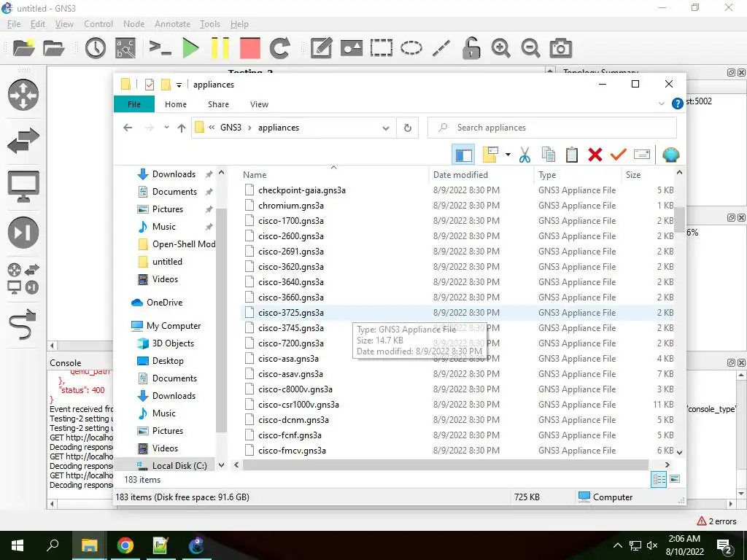This screenshot has height=560, width=747.
Task: Take screenshot camera icon
Action: [x=561, y=48]
